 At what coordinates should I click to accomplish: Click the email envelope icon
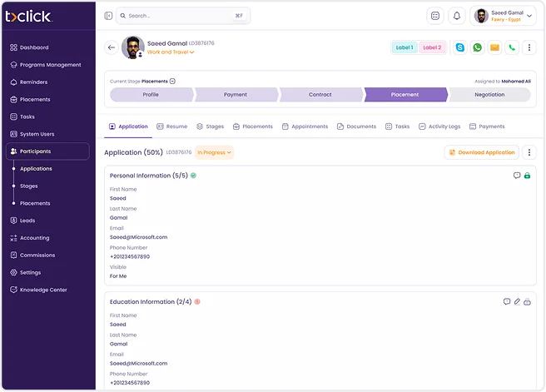click(494, 47)
